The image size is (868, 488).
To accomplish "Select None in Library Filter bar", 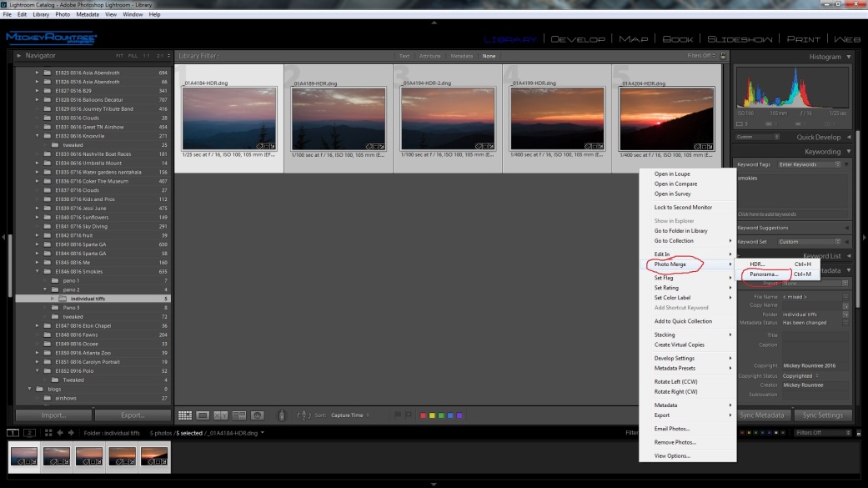I will [489, 56].
